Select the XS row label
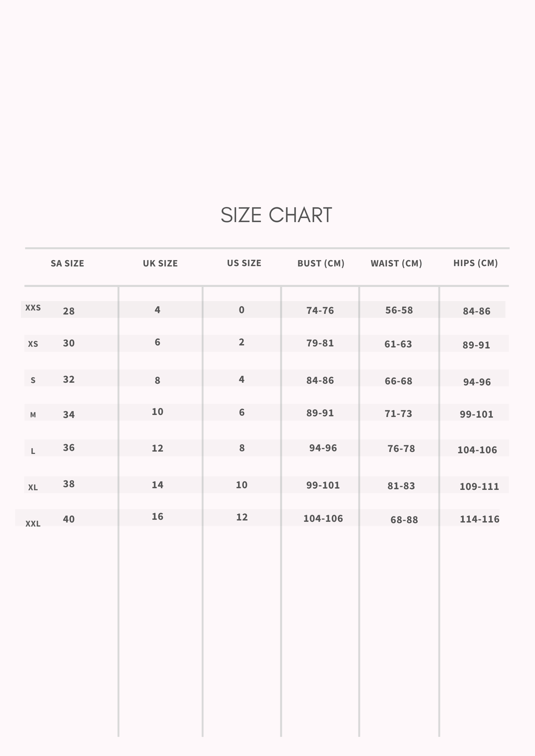This screenshot has width=535, height=756. [33, 344]
